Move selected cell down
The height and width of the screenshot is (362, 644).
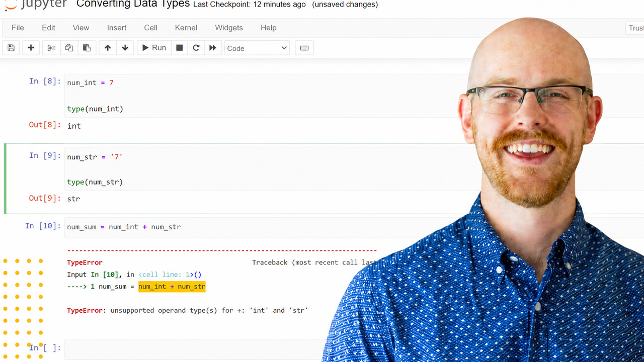[125, 48]
